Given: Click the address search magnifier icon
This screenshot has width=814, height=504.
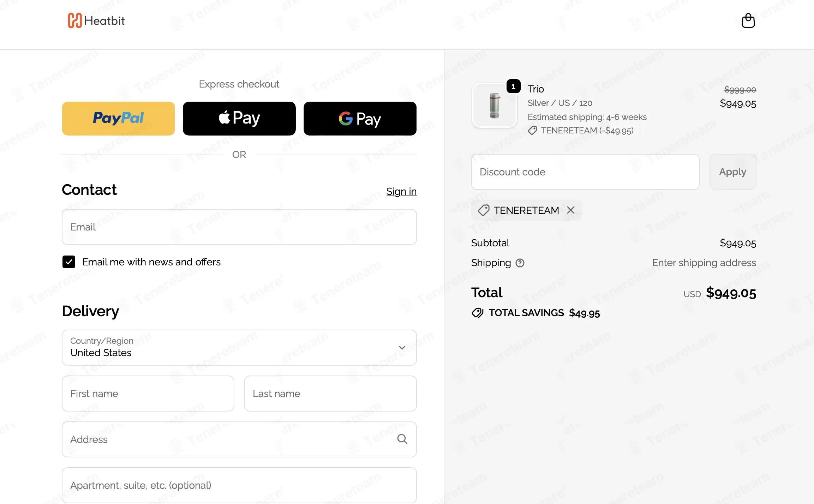Looking at the screenshot, I should tap(402, 439).
